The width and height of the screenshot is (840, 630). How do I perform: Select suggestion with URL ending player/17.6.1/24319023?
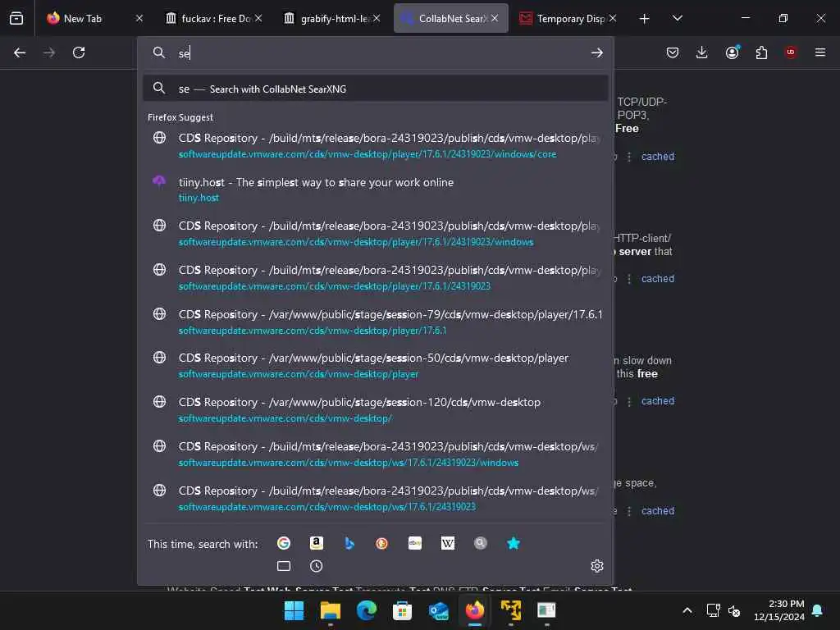375,277
